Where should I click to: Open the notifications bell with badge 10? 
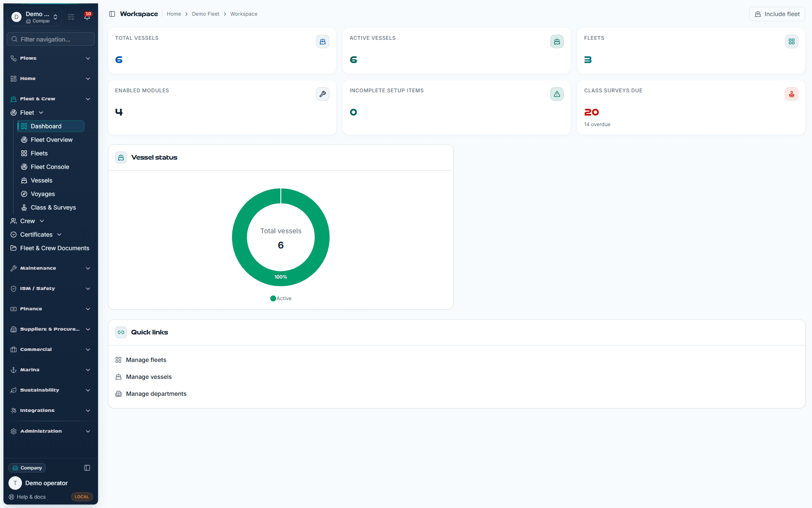(x=87, y=17)
